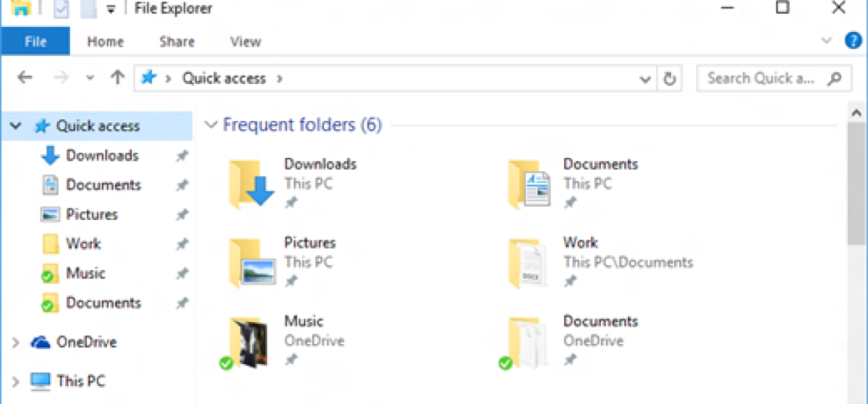Click the pin next to Downloads in sidebar
The image size is (868, 404).
[x=182, y=156]
